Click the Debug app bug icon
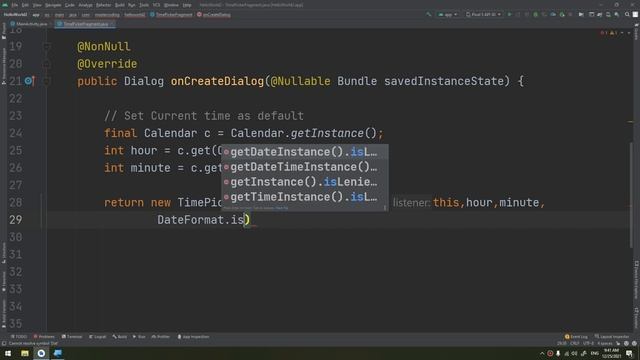640x360 pixels. pyautogui.click(x=536, y=14)
